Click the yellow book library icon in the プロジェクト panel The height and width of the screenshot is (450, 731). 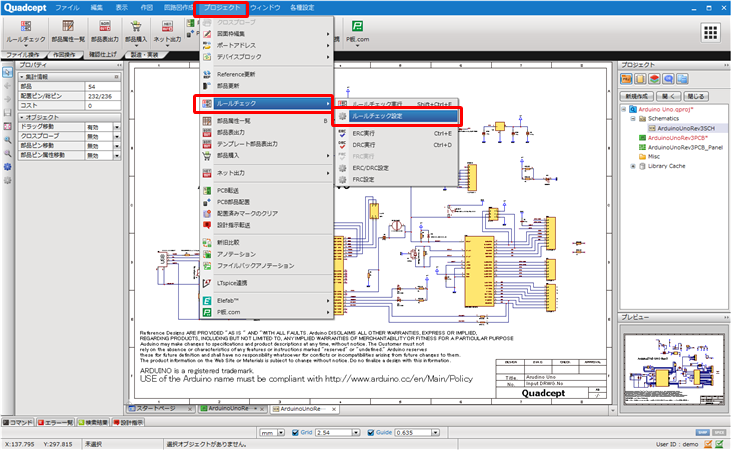[640, 79]
